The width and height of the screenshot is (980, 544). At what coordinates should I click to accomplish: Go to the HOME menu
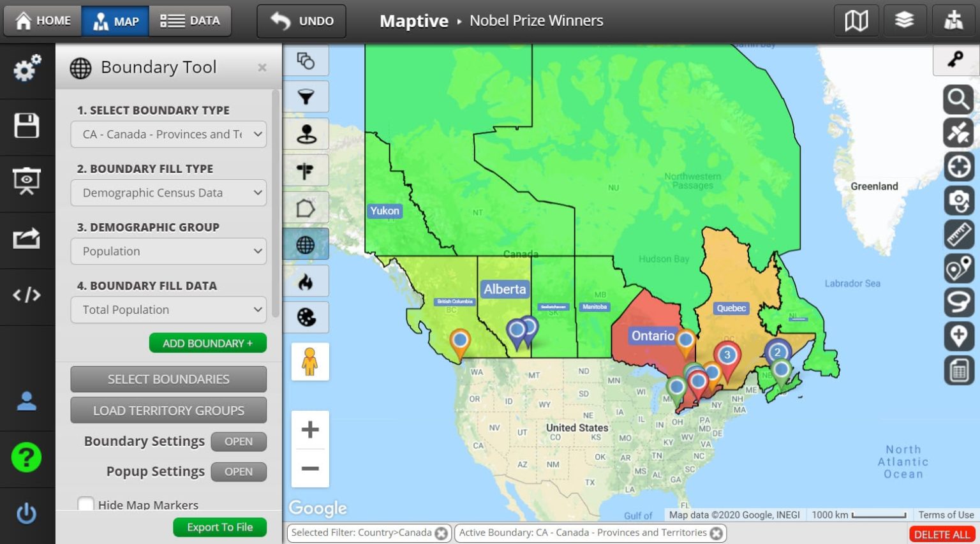coord(42,20)
